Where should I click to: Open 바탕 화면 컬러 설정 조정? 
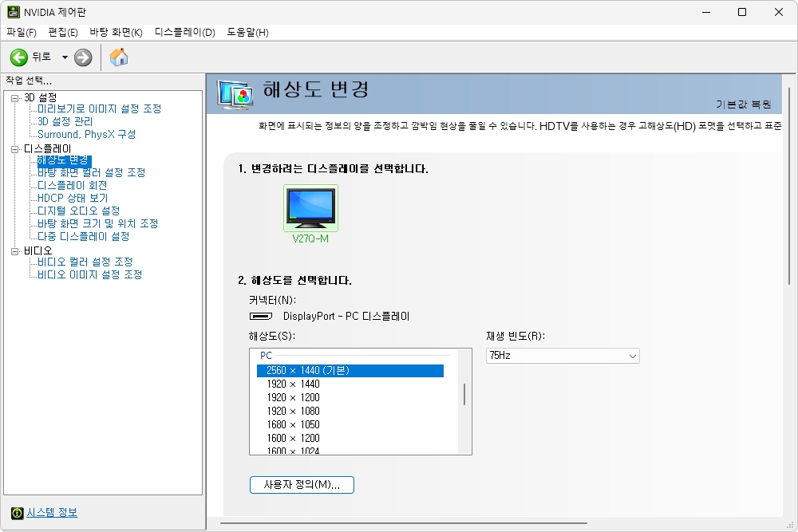(x=92, y=172)
